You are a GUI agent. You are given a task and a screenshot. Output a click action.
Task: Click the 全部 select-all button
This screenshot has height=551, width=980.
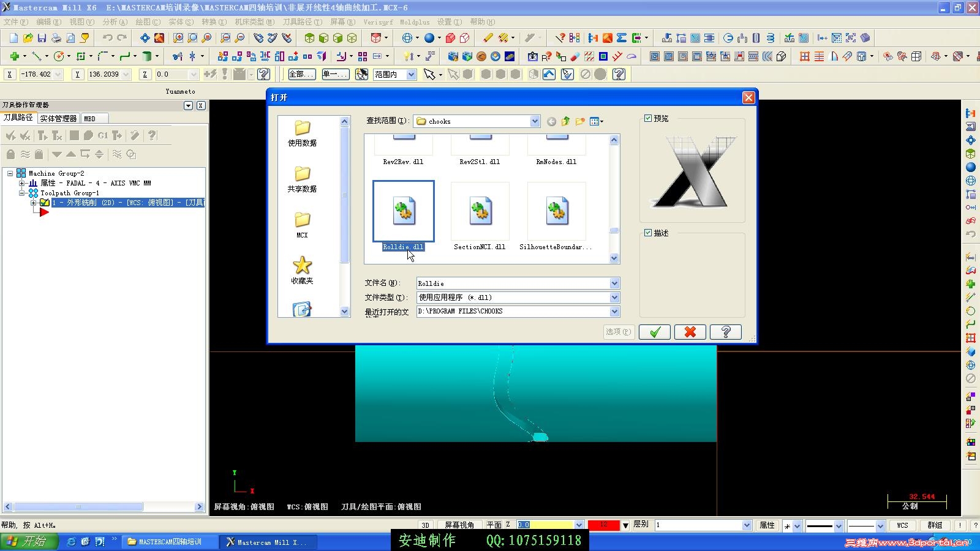pos(301,75)
